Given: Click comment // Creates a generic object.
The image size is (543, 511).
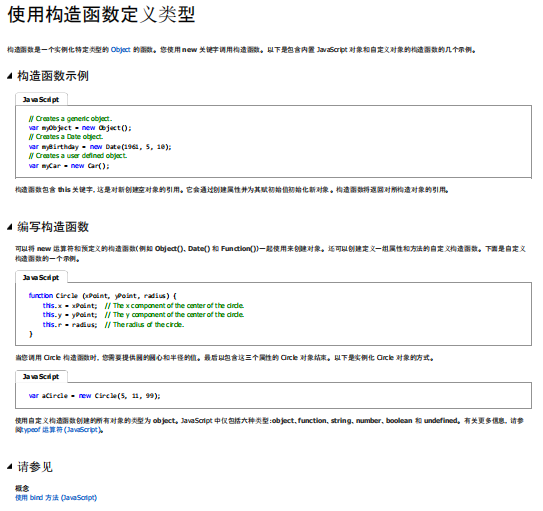Looking at the screenshot, I should pyautogui.click(x=70, y=119).
